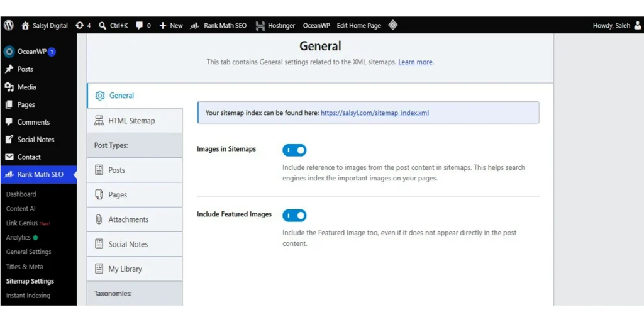Viewport: 644px width, 322px height.
Task: Click the Hostinger icon in admin bar
Action: (x=260, y=25)
